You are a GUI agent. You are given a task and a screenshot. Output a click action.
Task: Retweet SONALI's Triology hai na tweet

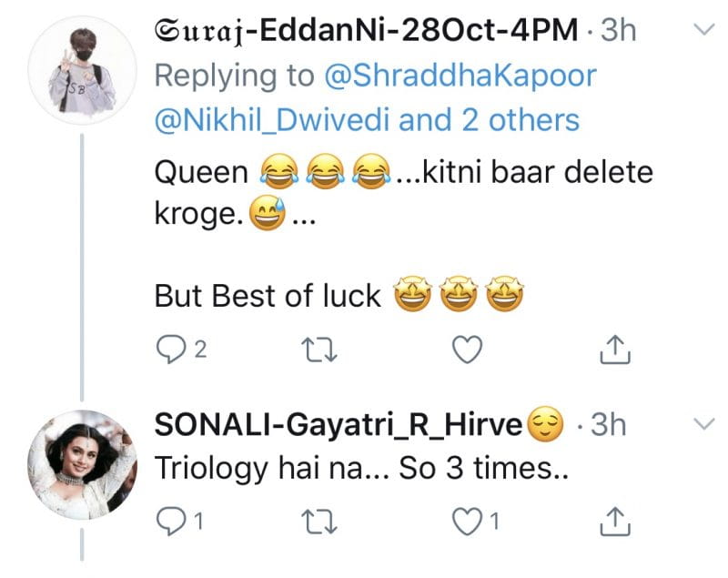319,522
